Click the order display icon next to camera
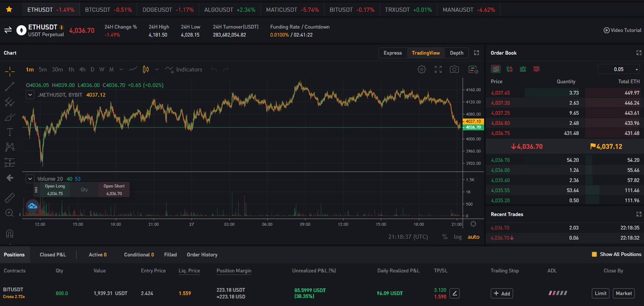This screenshot has height=306, width=644. point(473,70)
